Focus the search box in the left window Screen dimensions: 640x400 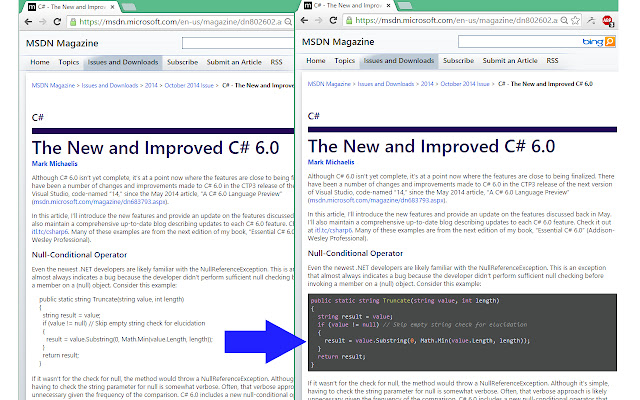[238, 43]
